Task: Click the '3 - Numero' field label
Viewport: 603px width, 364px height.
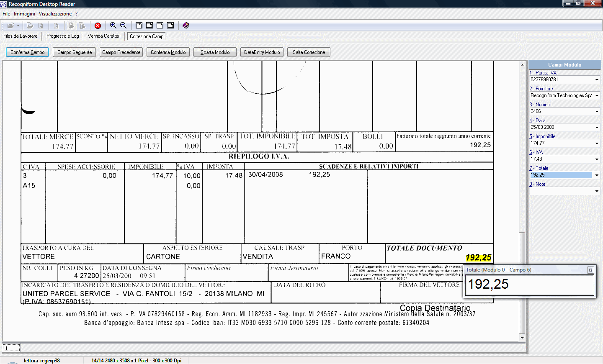Action: (540, 105)
